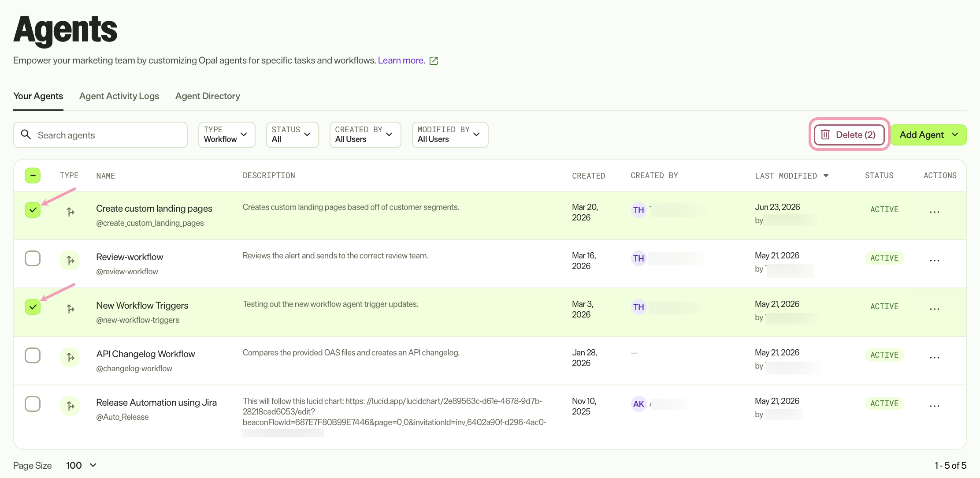Image resolution: width=980 pixels, height=478 pixels.
Task: Click ACTIVE status badge for API Changelog Workflow
Action: click(x=884, y=355)
